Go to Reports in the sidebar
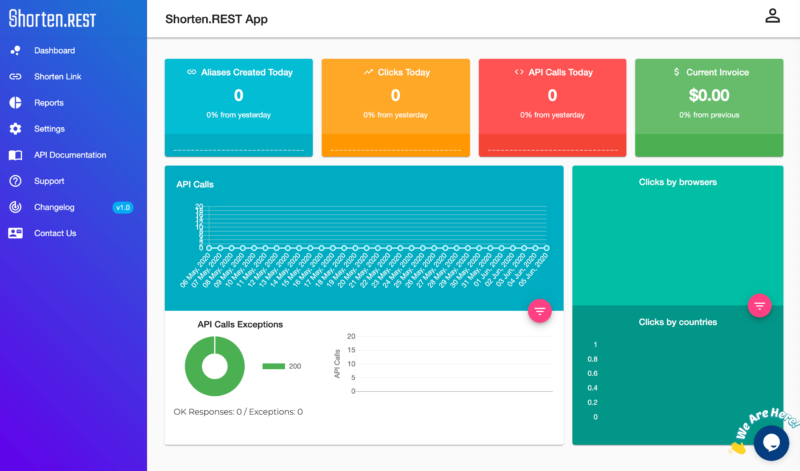Image resolution: width=800 pixels, height=471 pixels. [x=49, y=103]
